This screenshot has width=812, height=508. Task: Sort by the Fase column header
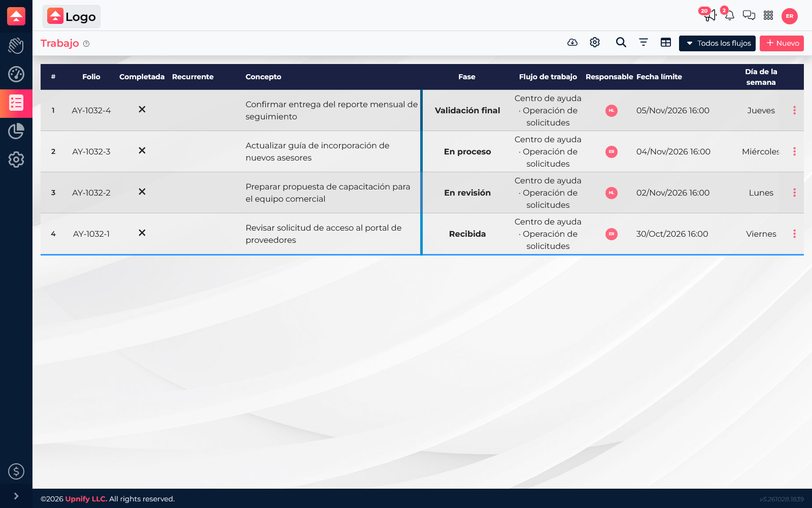point(467,77)
